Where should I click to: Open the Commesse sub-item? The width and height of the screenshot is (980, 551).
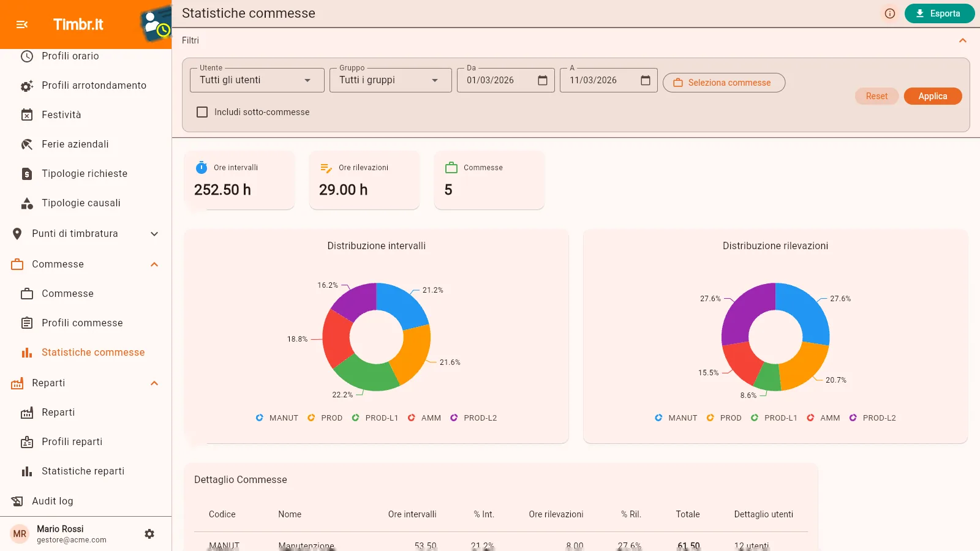[x=86, y=294]
